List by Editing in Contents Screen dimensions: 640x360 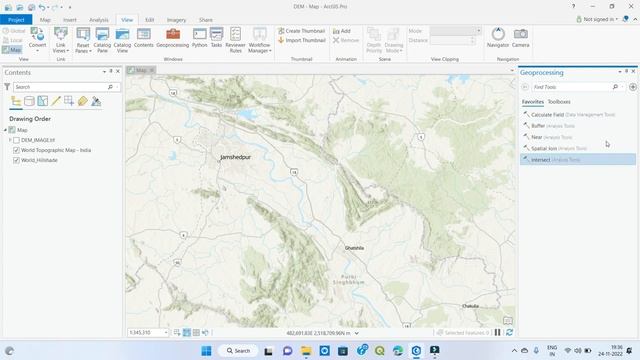click(x=56, y=101)
